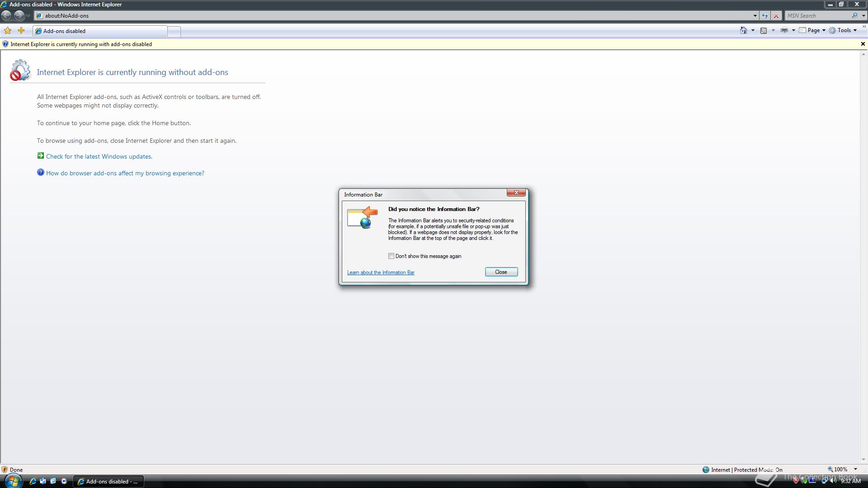Click the disabled add-ons gear icon

[x=20, y=70]
